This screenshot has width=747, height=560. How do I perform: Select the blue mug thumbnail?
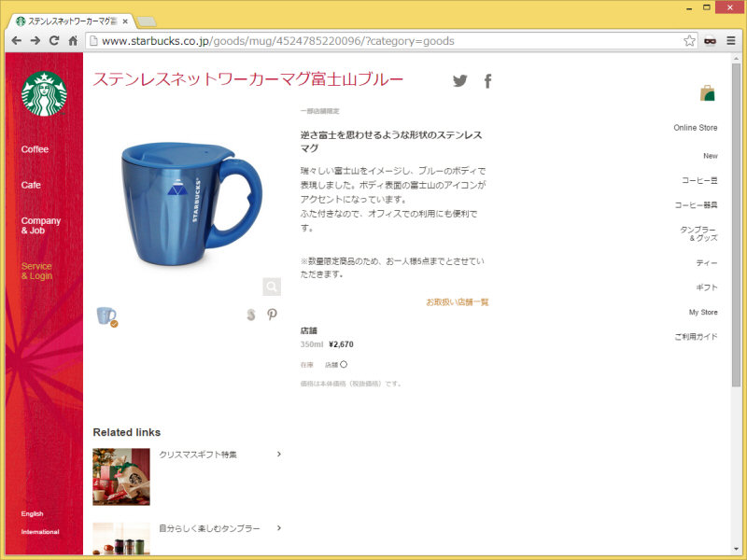(x=106, y=315)
